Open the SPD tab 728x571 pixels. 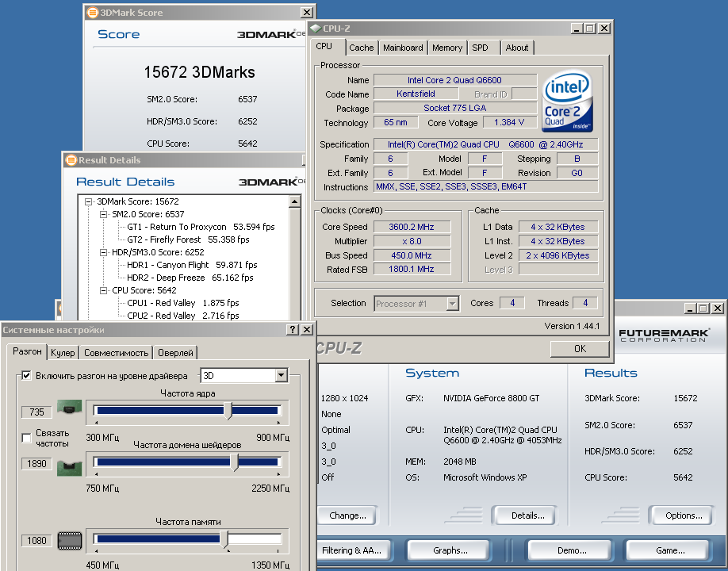pos(480,48)
